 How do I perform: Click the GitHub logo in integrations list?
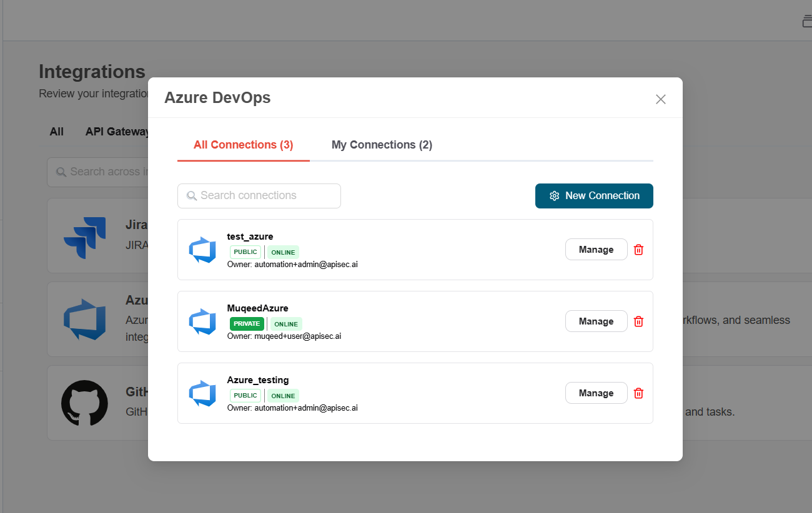(x=84, y=403)
